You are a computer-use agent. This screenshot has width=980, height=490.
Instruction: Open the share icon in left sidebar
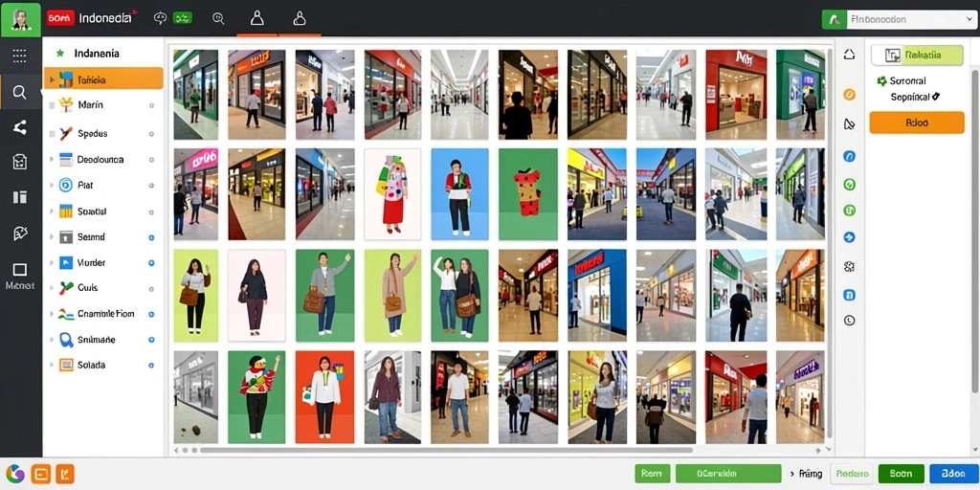coord(19,127)
